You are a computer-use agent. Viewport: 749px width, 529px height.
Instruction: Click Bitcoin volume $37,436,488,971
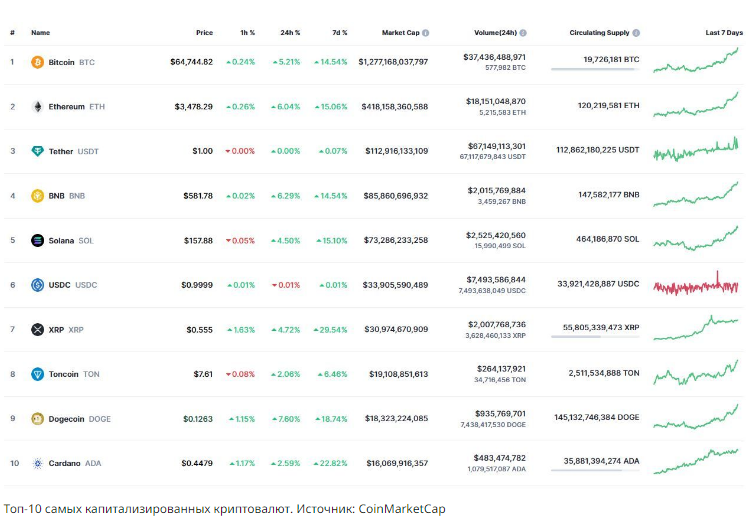coord(494,57)
